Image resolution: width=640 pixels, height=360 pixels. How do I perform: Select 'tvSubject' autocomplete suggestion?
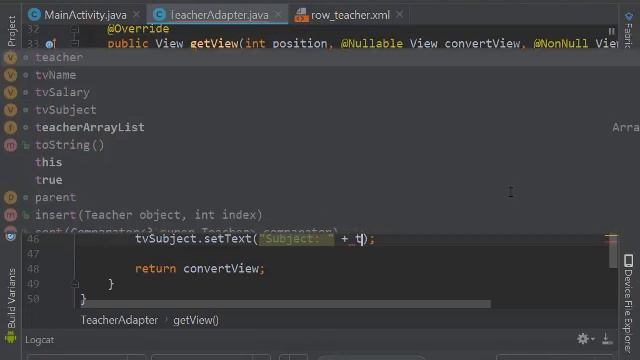[320, 110]
